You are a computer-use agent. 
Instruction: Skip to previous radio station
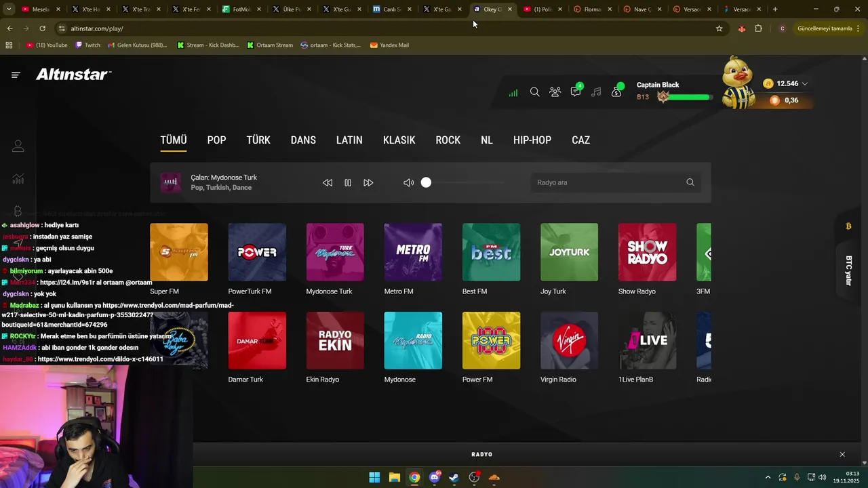click(x=328, y=183)
